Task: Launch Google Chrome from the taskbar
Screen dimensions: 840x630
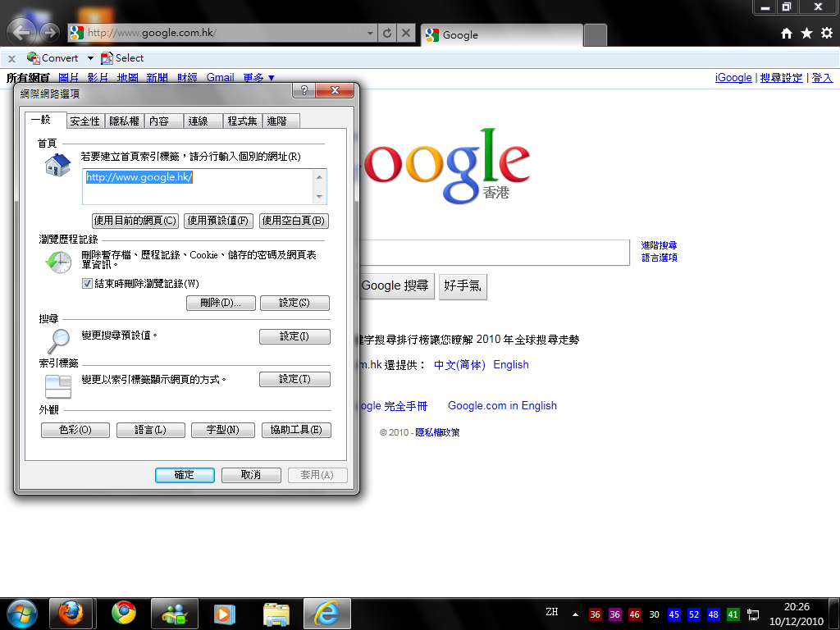Action: [x=124, y=614]
